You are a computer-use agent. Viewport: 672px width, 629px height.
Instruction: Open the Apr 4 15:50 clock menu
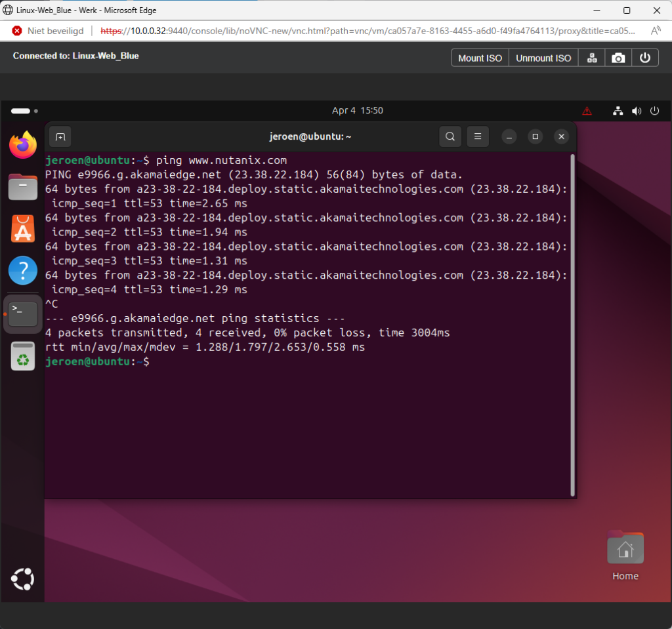(x=358, y=111)
